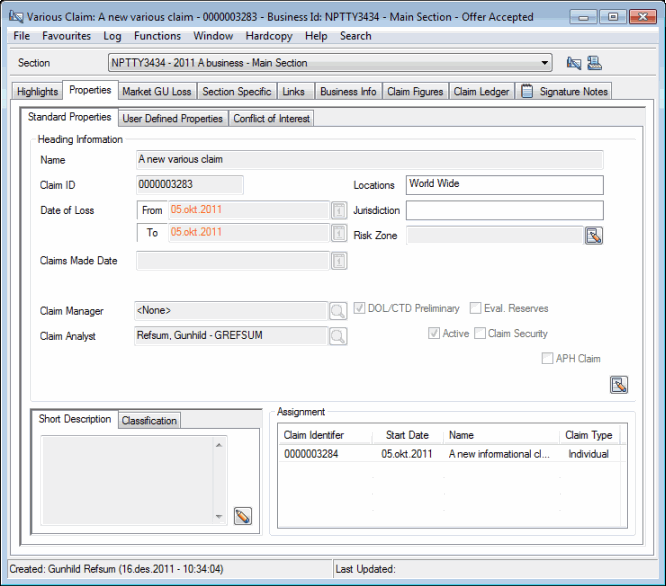Click the Short Description edit pencil icon
Screen dimensions: 666x586
(242, 516)
